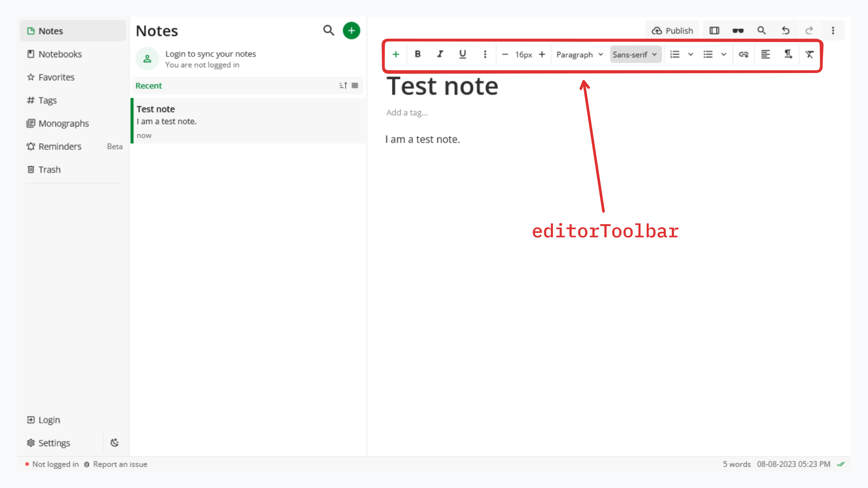
Task: Open the text alignment options
Action: [x=765, y=54]
